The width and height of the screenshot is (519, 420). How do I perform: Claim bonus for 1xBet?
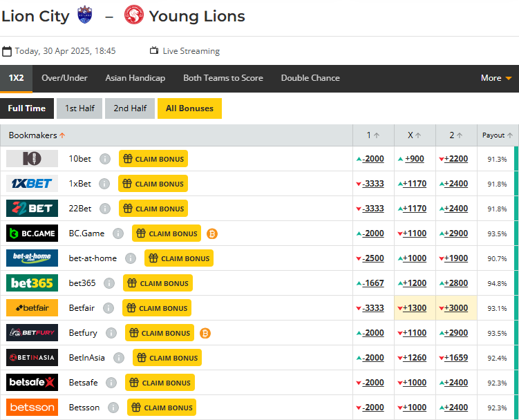point(153,184)
